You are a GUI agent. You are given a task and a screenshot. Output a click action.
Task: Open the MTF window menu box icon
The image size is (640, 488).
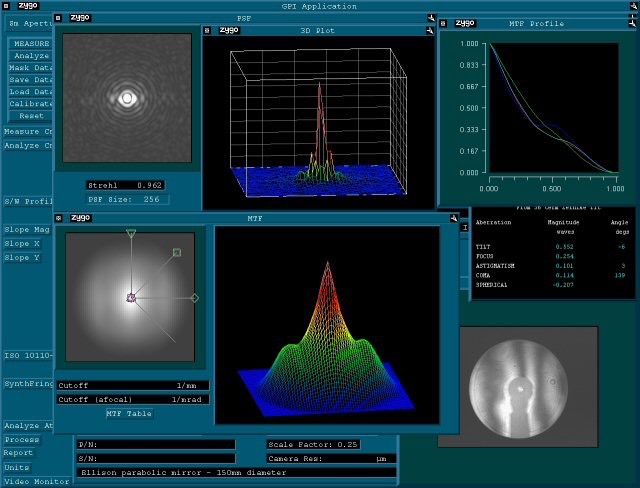coord(59,216)
